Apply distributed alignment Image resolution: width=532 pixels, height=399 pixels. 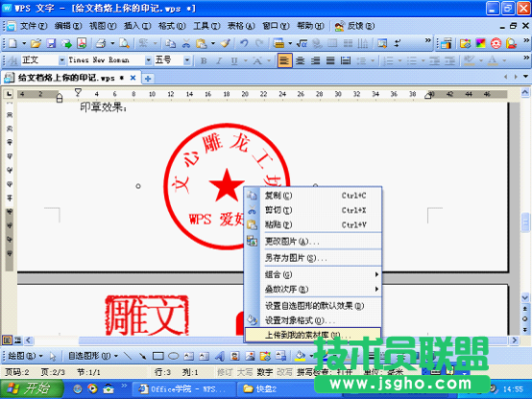click(346, 60)
